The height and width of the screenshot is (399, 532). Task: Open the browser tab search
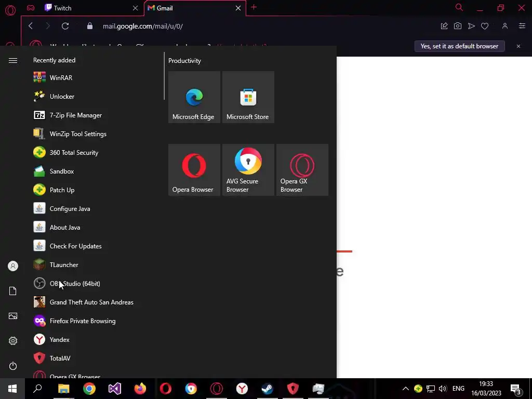(x=459, y=7)
